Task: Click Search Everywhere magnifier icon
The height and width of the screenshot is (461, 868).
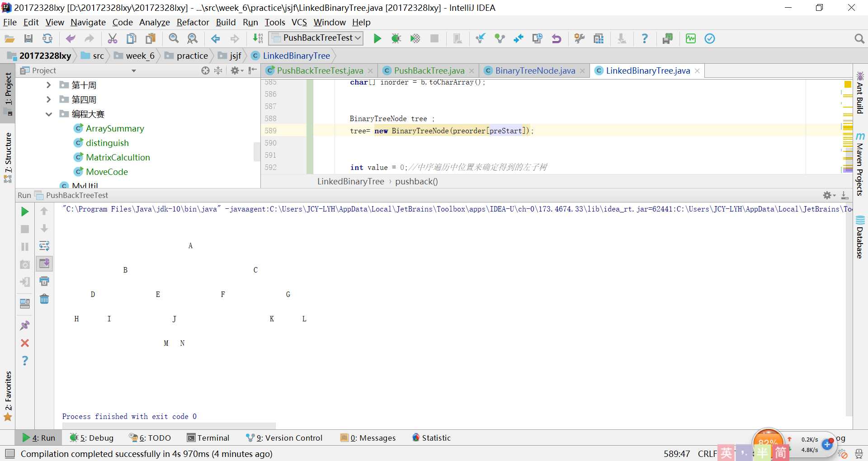Action: (x=859, y=39)
